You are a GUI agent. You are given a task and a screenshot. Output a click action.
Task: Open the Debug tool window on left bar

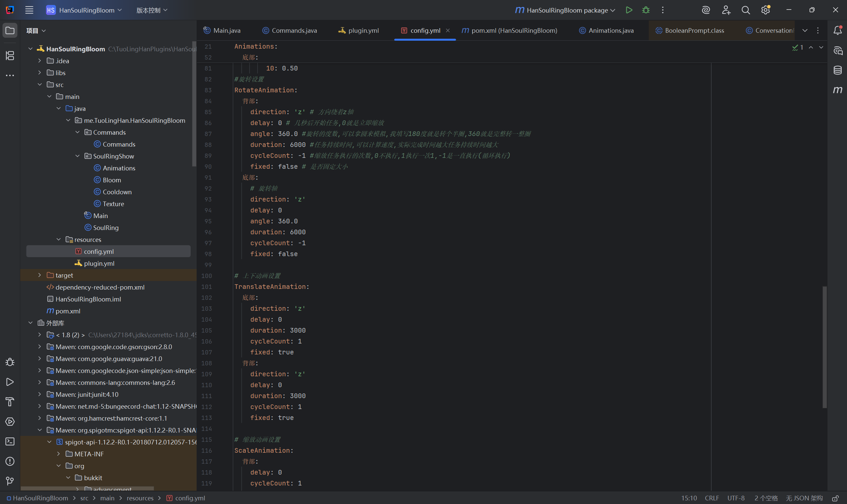click(10, 362)
